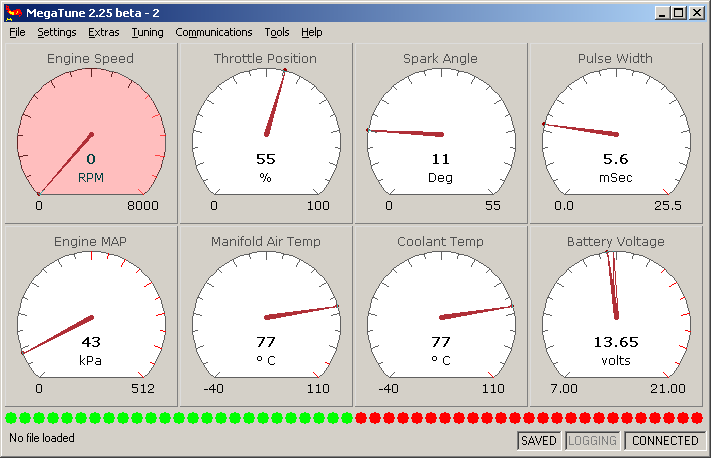The width and height of the screenshot is (711, 458).
Task: Click the '0 RPM' readout value
Action: pyautogui.click(x=91, y=168)
